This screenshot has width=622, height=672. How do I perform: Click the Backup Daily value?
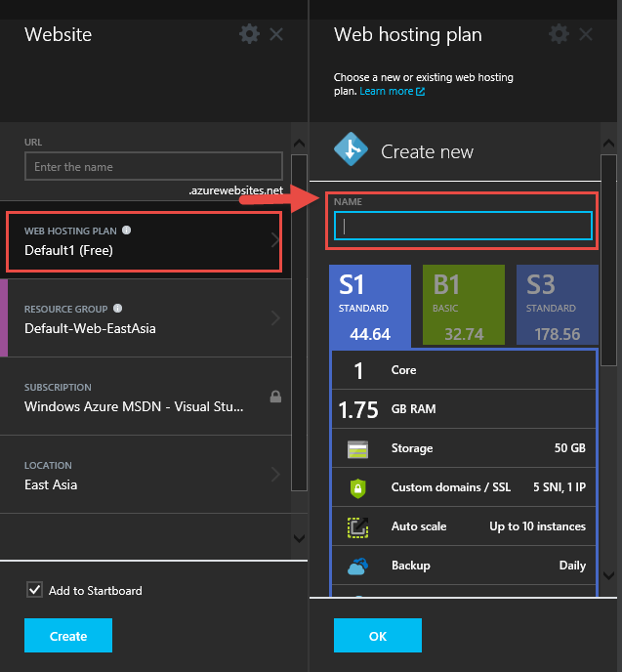[572, 566]
